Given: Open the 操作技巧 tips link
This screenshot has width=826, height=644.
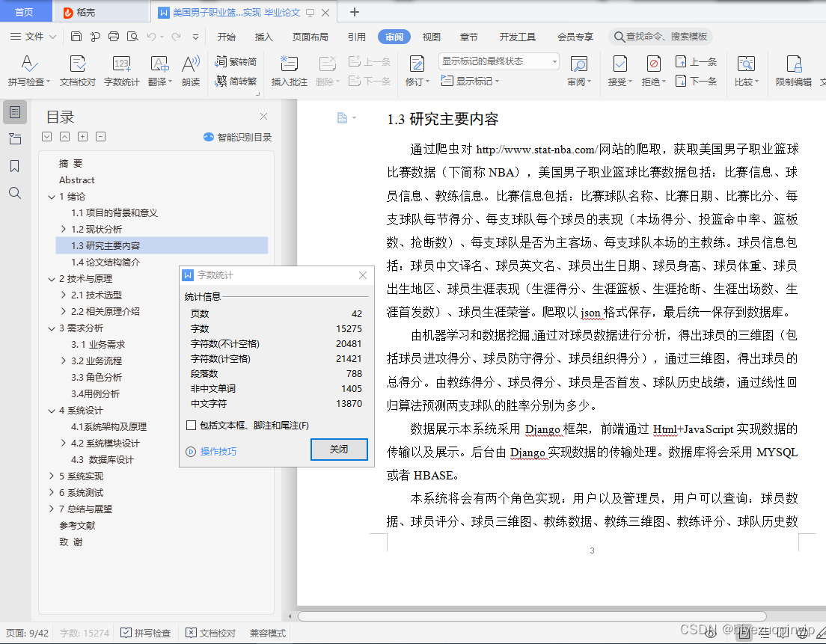Looking at the screenshot, I should [211, 451].
